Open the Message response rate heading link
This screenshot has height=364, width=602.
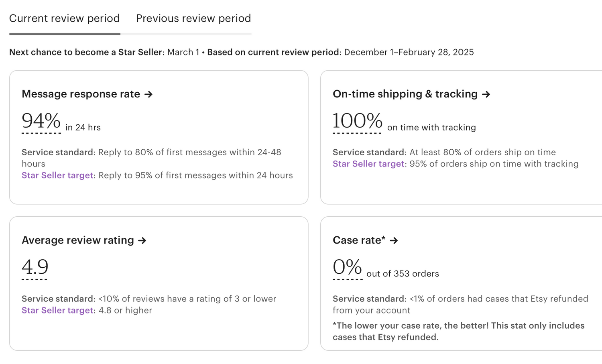point(81,94)
